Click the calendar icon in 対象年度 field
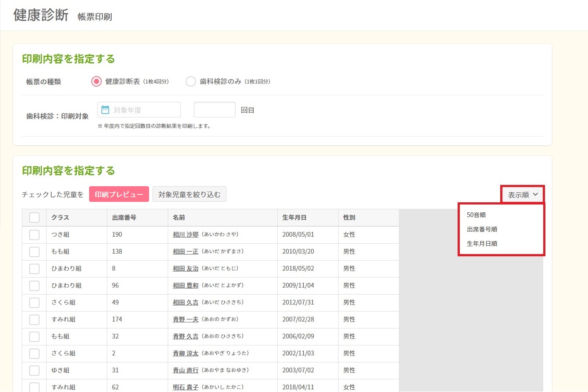Viewport: 588px width, 392px height. (x=105, y=110)
